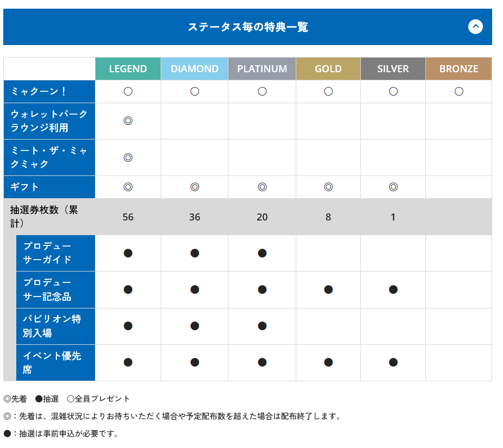Click the ウォレットパークラウンジ利用 row label

pos(49,121)
